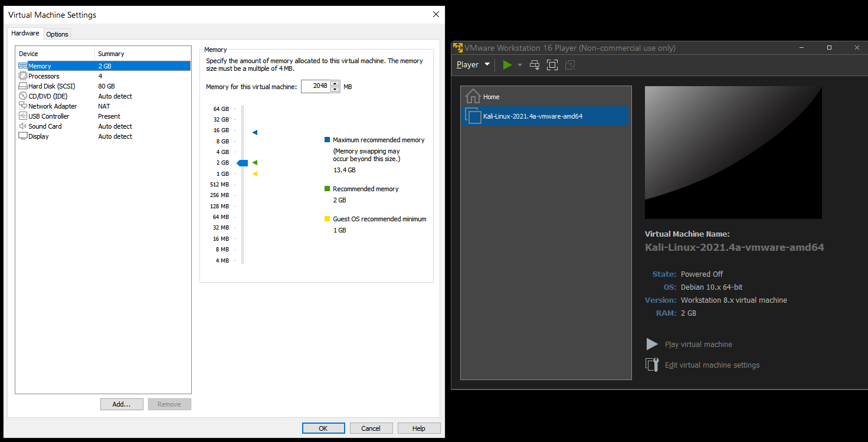Select Kali-Linux-2021.4a-vmware-amd64 in library
This screenshot has height=442, width=868.
point(546,116)
